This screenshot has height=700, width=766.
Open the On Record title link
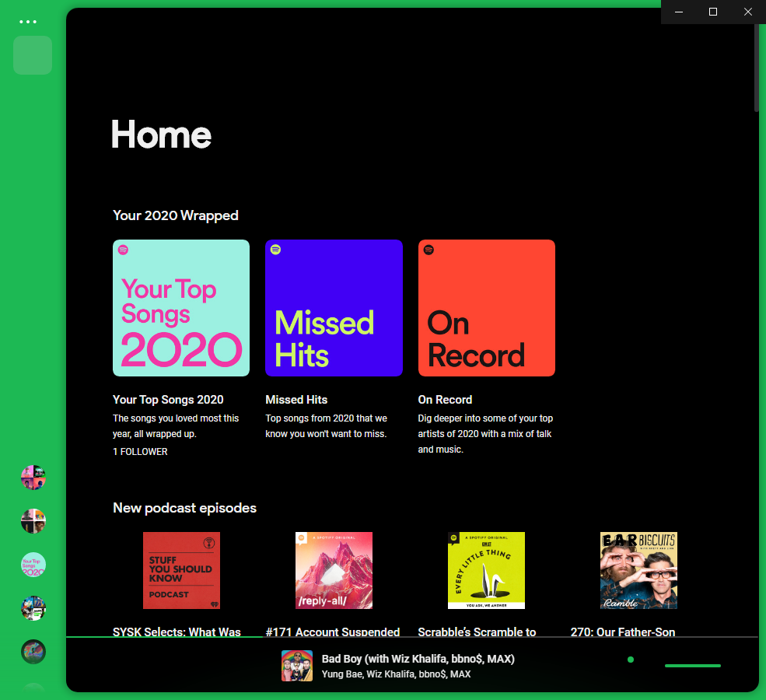(x=445, y=399)
